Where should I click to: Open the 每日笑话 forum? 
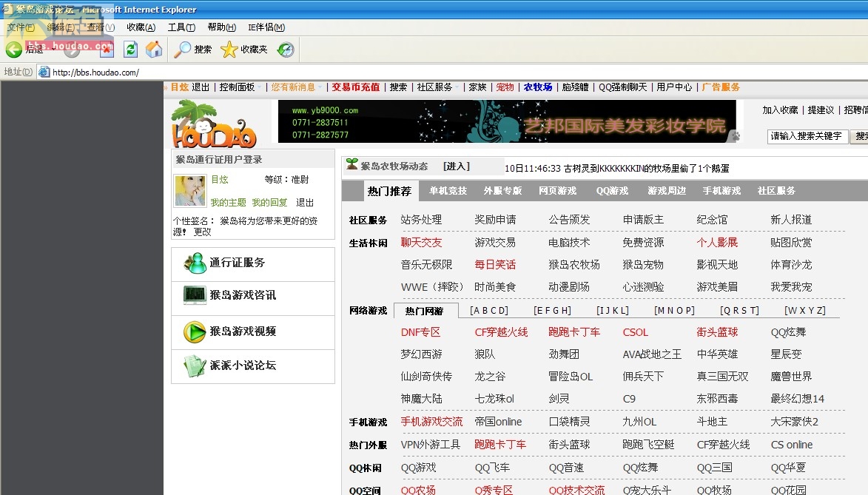pos(495,265)
